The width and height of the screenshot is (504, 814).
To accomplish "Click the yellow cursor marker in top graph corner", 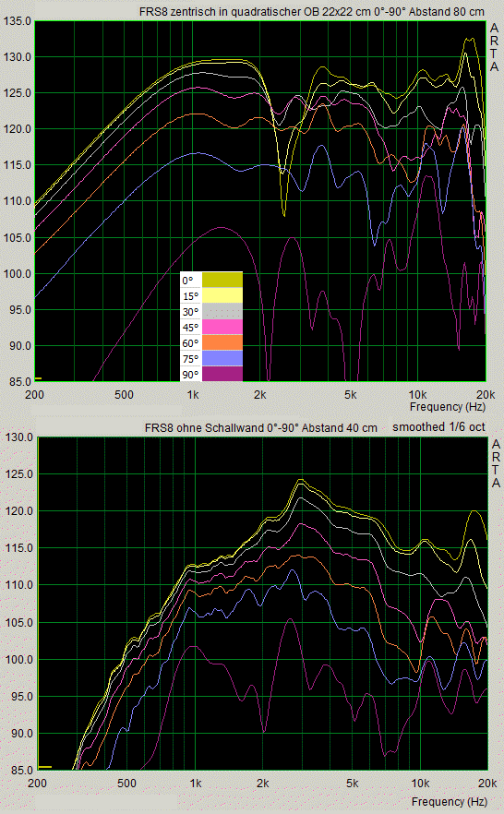I will tap(39, 378).
